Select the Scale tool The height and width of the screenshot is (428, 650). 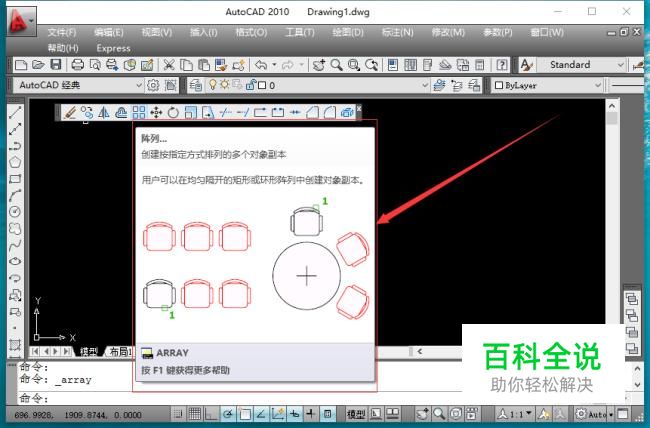(191, 112)
